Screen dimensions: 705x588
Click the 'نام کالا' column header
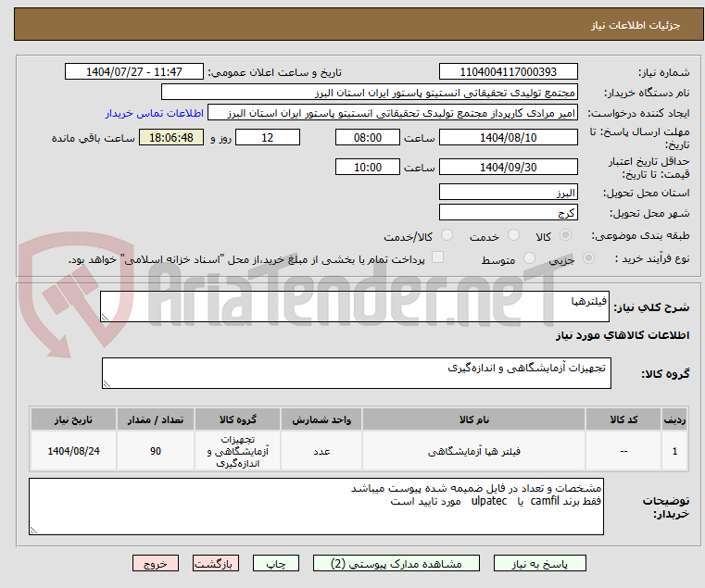(474, 419)
